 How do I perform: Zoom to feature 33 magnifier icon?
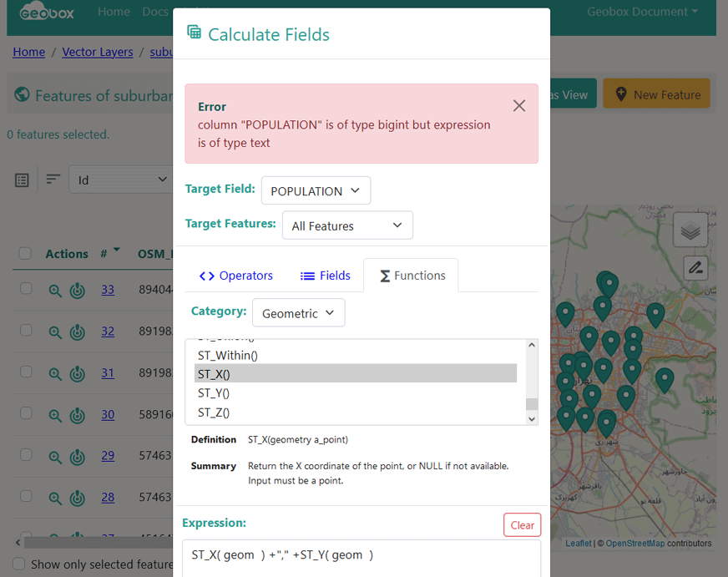point(55,291)
